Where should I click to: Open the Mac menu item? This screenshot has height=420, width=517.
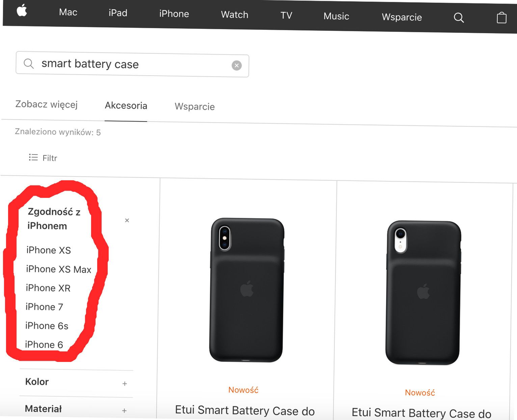tap(68, 12)
